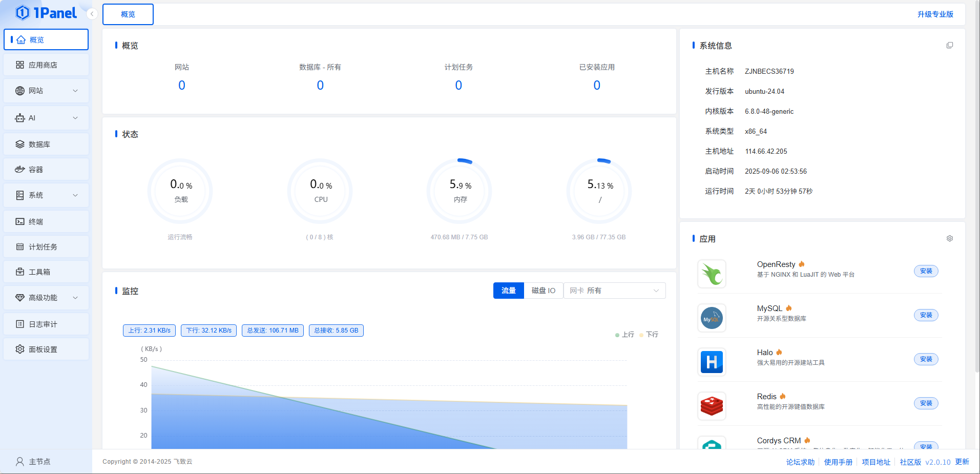The image size is (980, 474).
Task: Click the Redis app icon
Action: point(712,406)
